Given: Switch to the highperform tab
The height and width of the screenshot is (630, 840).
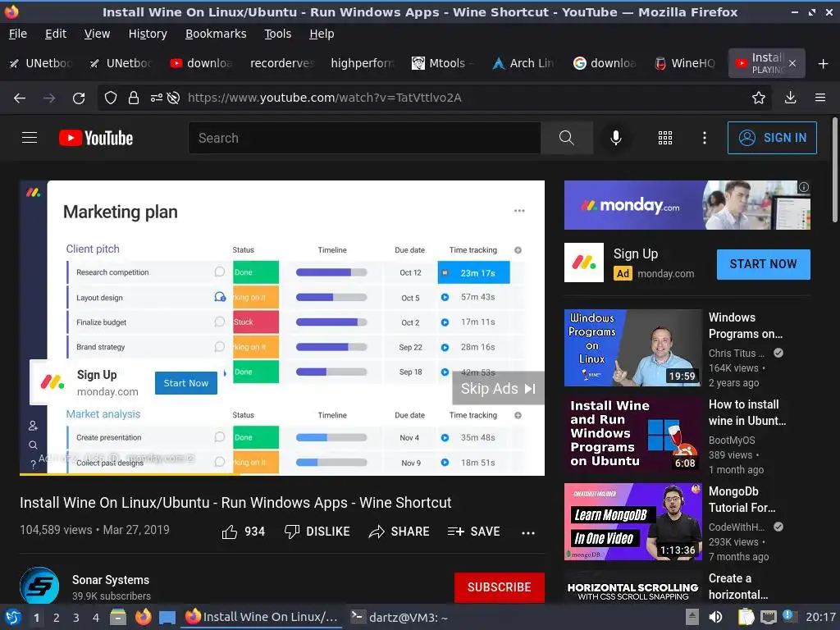Looking at the screenshot, I should point(362,63).
